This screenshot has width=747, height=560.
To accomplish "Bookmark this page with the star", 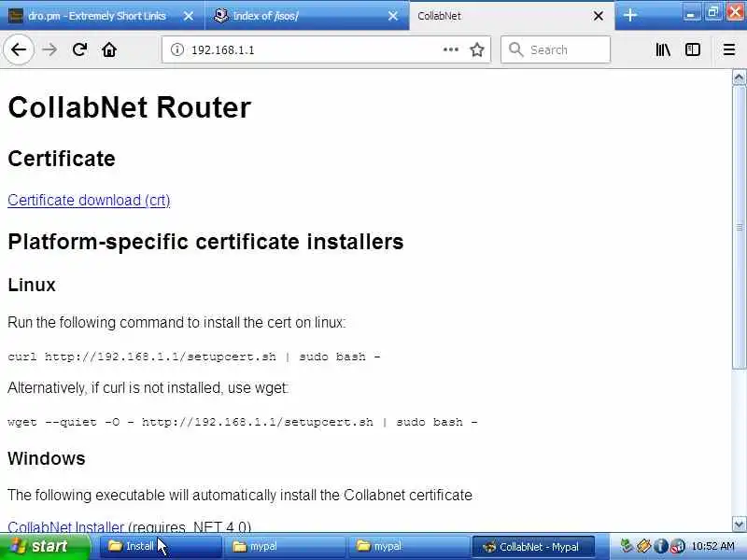I will pyautogui.click(x=477, y=49).
